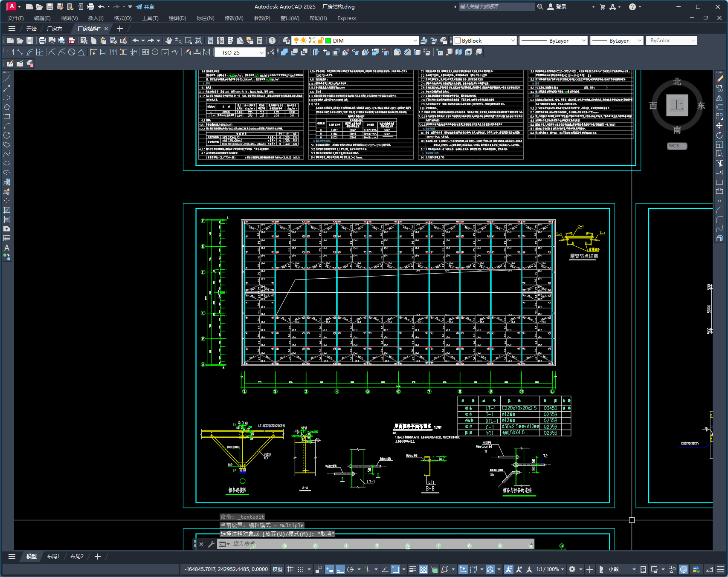Select the Arc Length dimension tool

click(x=30, y=52)
